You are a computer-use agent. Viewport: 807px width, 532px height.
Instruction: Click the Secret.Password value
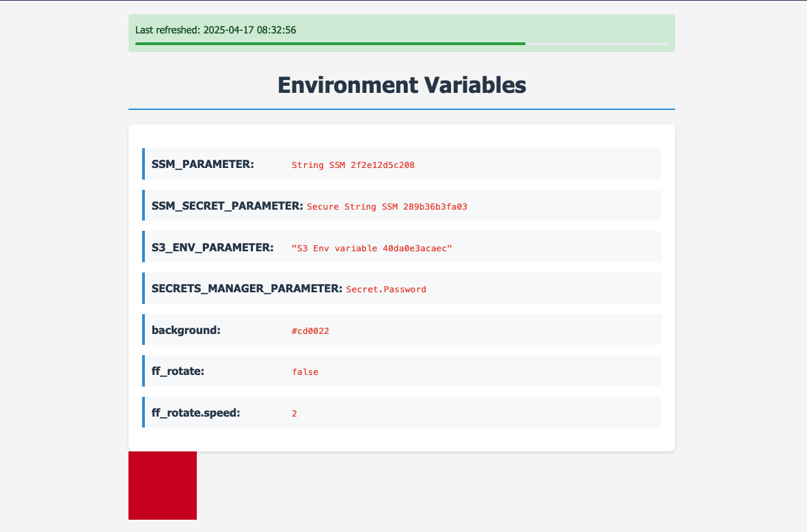[x=386, y=289]
